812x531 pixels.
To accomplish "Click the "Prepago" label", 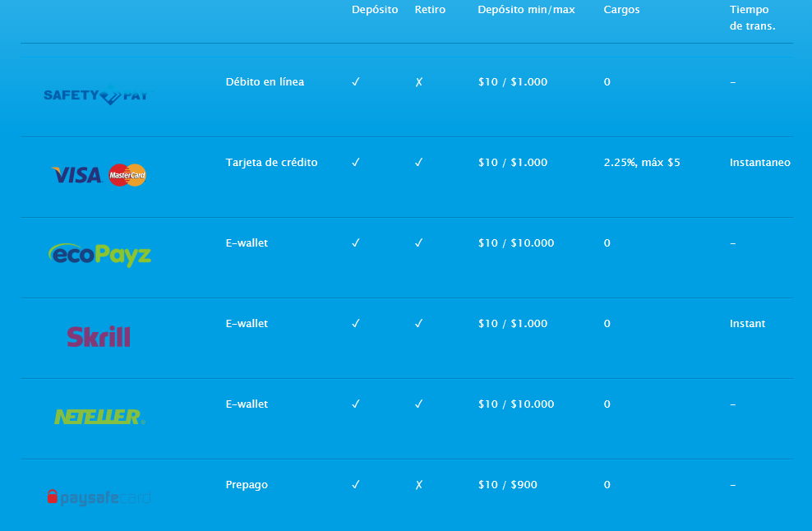I will (x=247, y=485).
